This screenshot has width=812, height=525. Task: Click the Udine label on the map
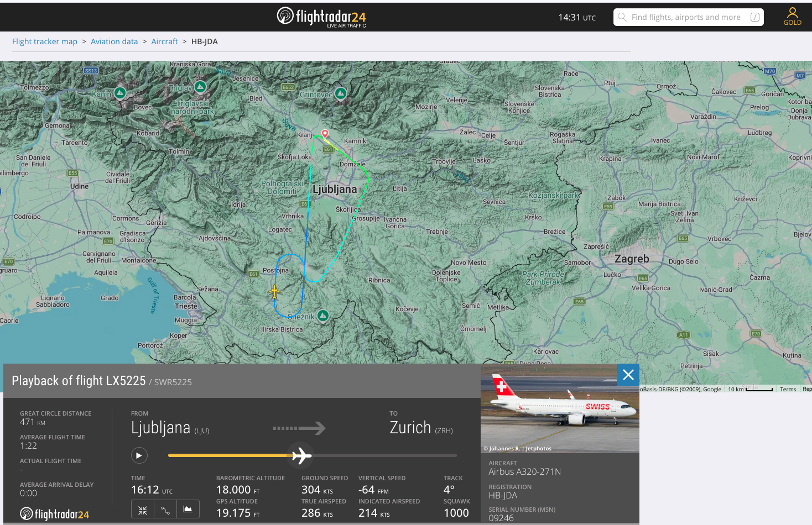pos(79,186)
